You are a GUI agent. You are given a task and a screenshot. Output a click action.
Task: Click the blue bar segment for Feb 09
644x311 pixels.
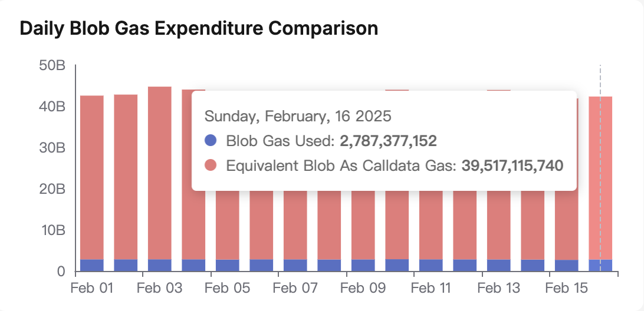pyautogui.click(x=363, y=265)
